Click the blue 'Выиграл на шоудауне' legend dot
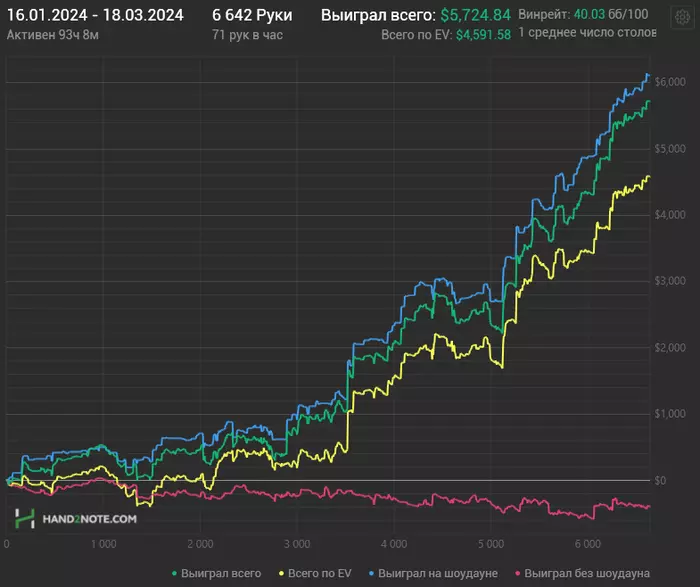The image size is (700, 587). click(x=371, y=574)
